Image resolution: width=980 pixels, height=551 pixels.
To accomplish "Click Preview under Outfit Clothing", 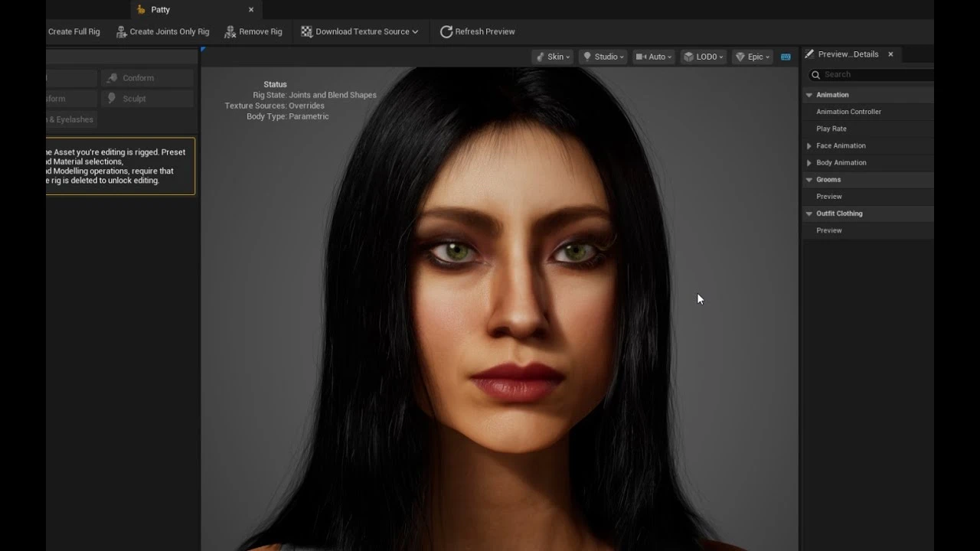I will (828, 230).
